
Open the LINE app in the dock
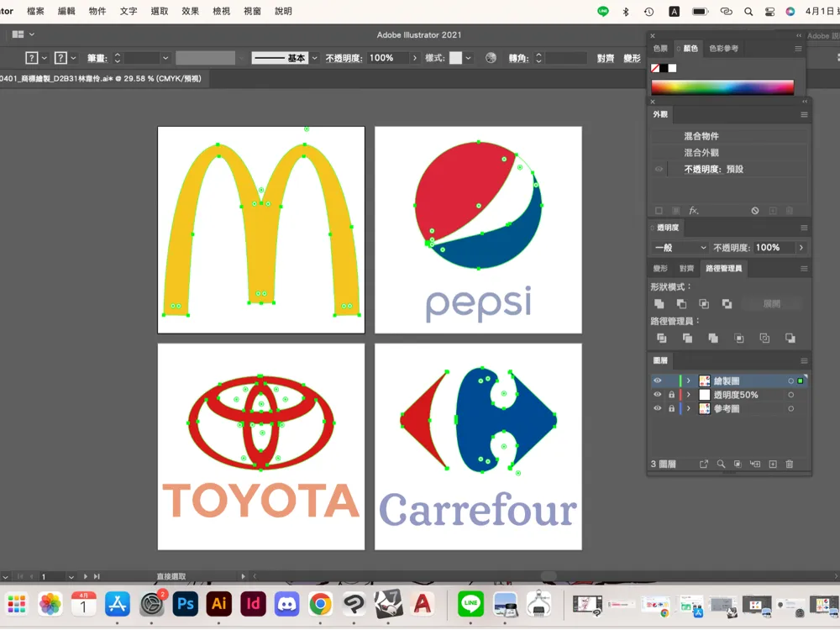click(471, 604)
